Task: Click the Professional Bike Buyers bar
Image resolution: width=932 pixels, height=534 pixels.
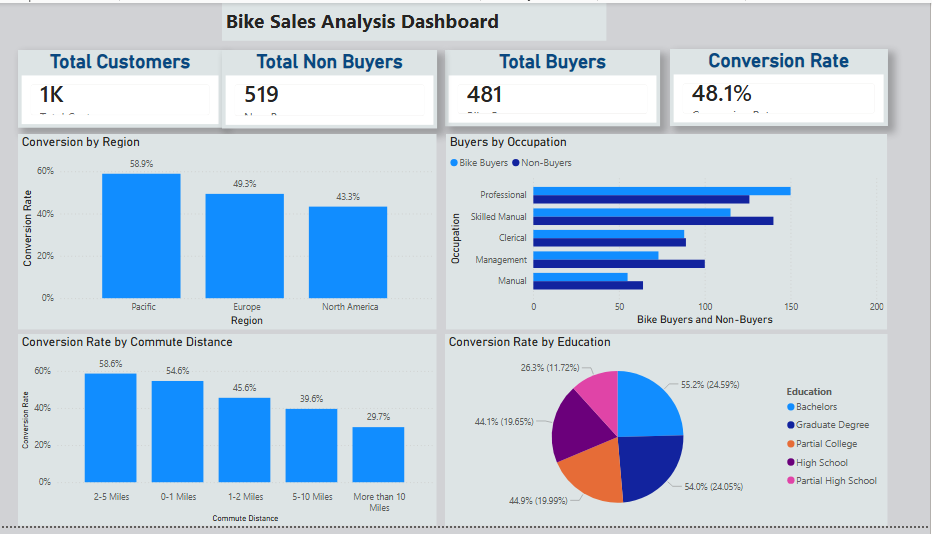Action: click(x=662, y=191)
